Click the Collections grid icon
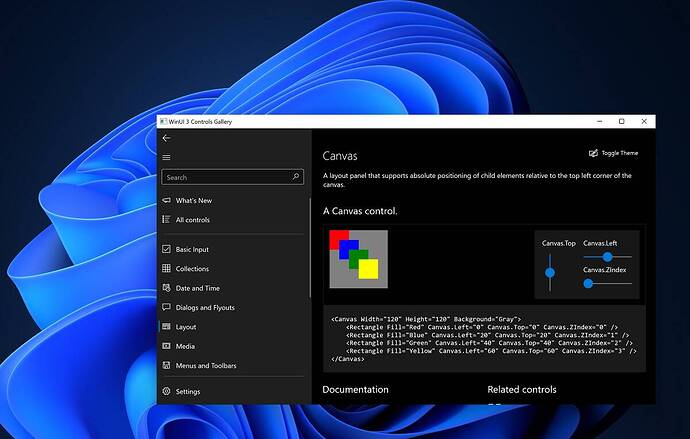Screen dimensions: 690x439 (166, 269)
